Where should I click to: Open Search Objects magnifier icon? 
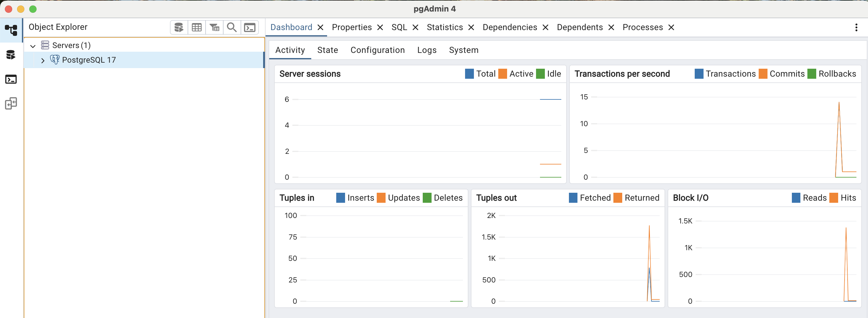click(232, 27)
